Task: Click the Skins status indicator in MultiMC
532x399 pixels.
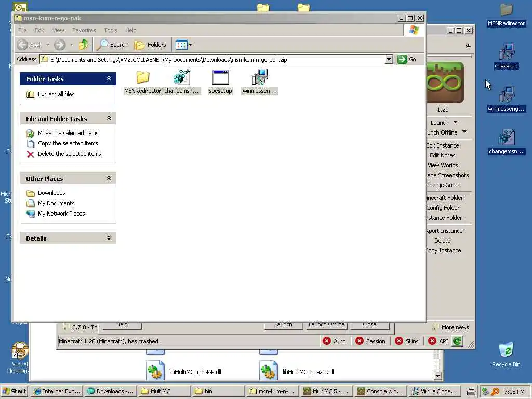Action: coord(407,341)
